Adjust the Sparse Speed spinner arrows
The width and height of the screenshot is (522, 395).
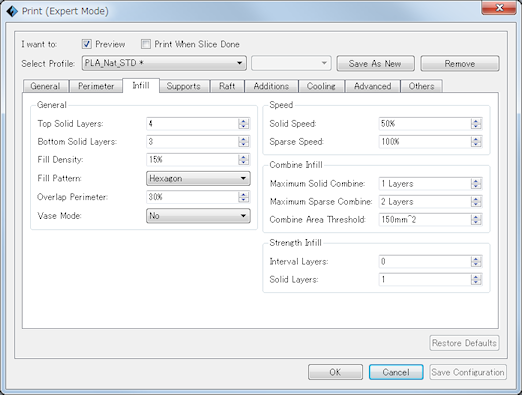[x=476, y=142]
